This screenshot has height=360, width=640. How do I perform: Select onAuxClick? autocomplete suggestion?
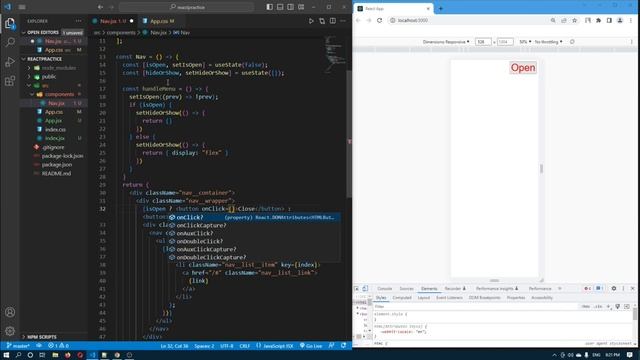pos(254,233)
